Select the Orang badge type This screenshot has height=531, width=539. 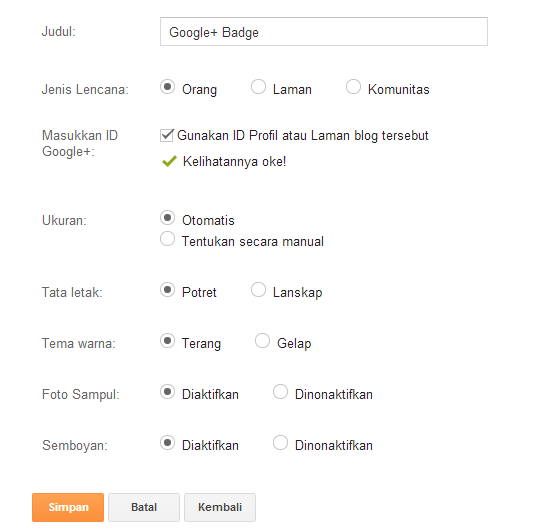(x=167, y=87)
